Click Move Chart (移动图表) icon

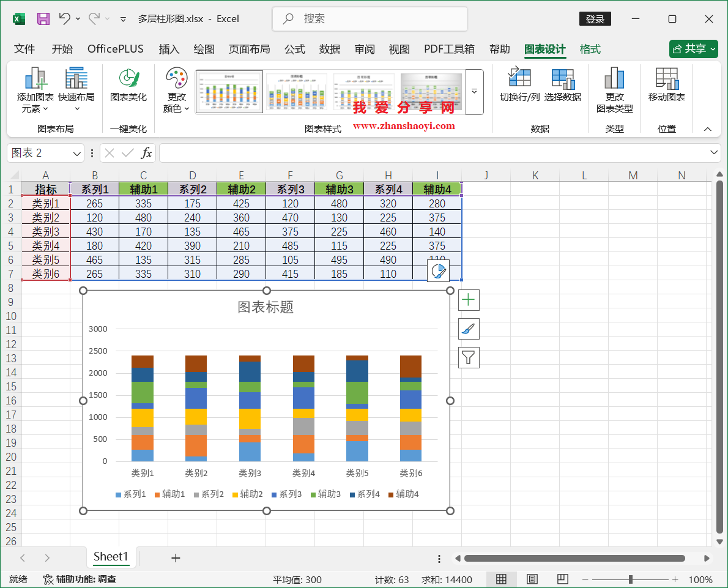[x=667, y=85]
